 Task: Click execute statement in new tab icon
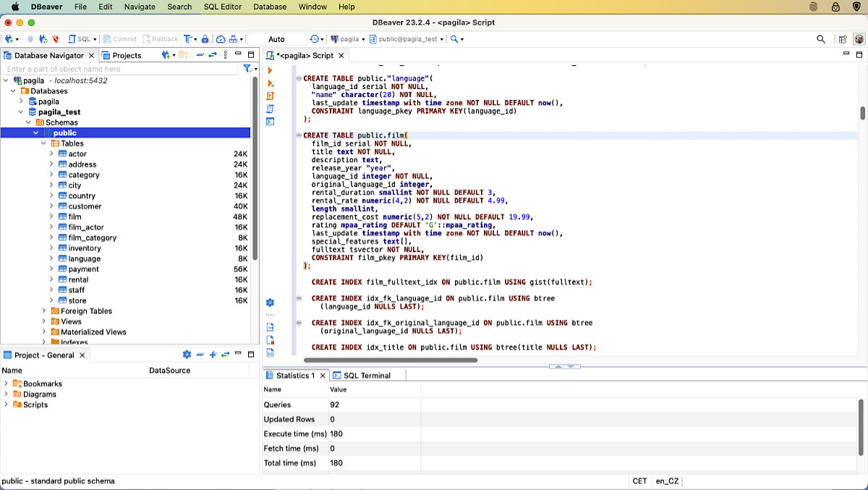click(x=271, y=83)
